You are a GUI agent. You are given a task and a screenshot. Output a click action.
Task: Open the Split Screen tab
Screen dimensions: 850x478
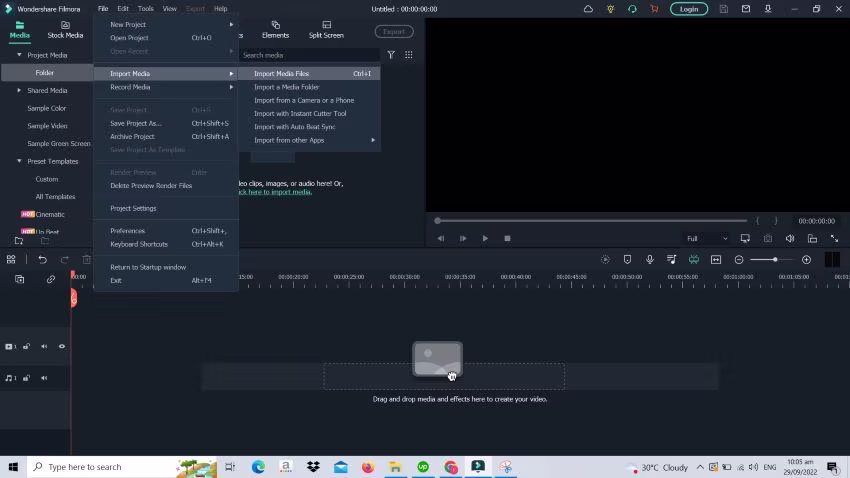tap(326, 30)
